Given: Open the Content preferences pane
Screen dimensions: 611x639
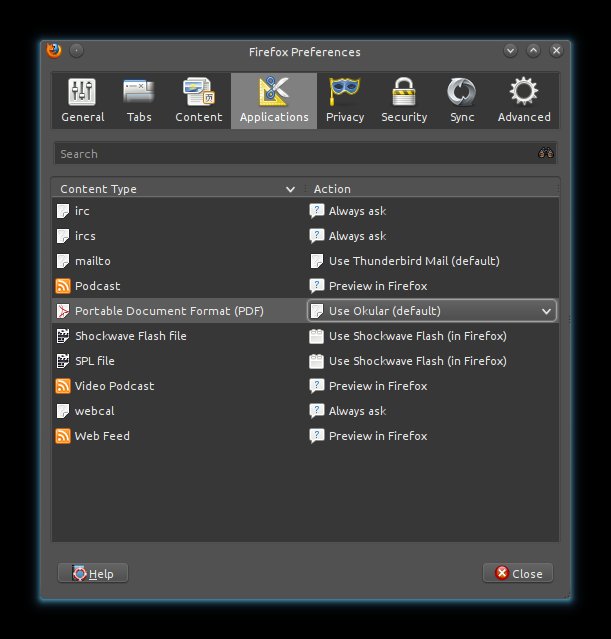Looking at the screenshot, I should click(199, 101).
